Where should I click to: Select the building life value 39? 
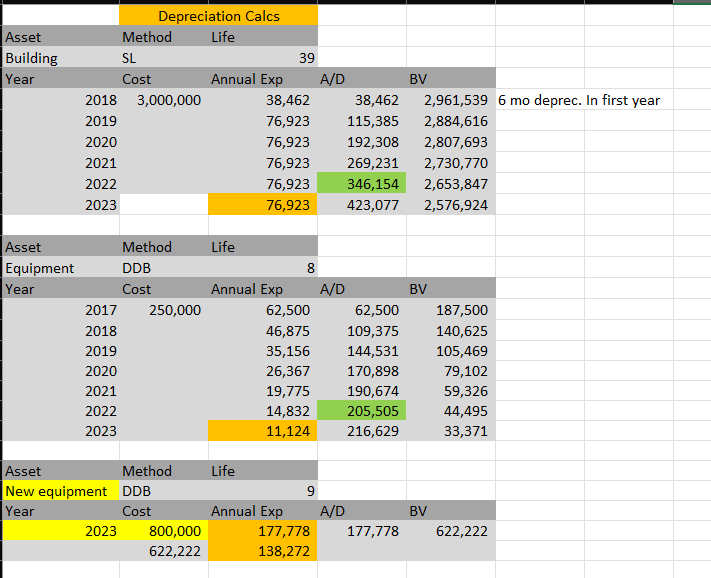(x=263, y=58)
